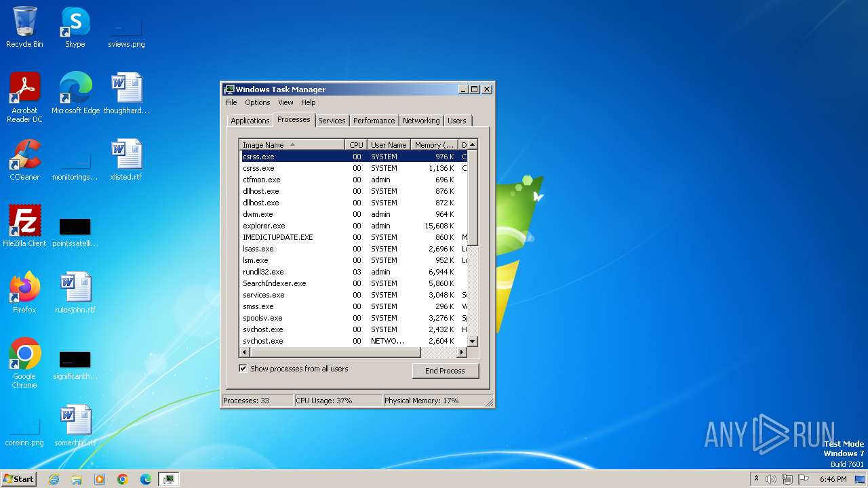Switch to the Networking tab
This screenshot has width=868, height=488.
421,121
